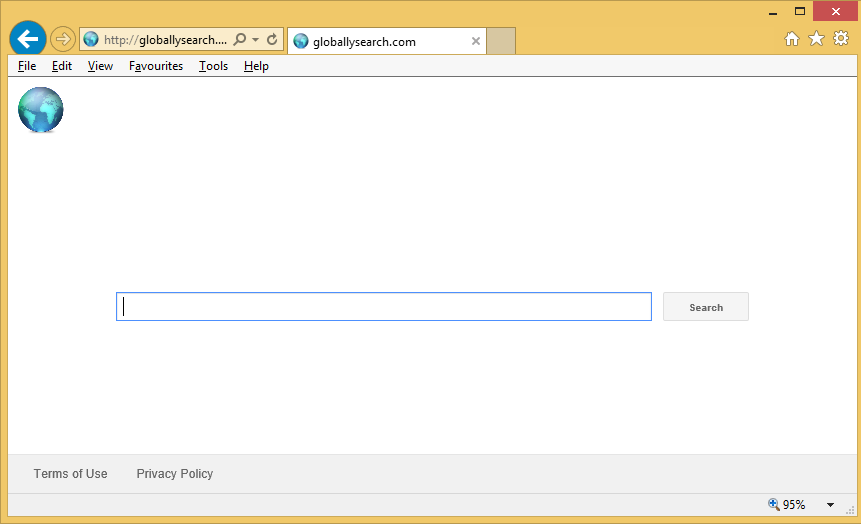
Task: Open the Terms of Use link
Action: click(70, 474)
